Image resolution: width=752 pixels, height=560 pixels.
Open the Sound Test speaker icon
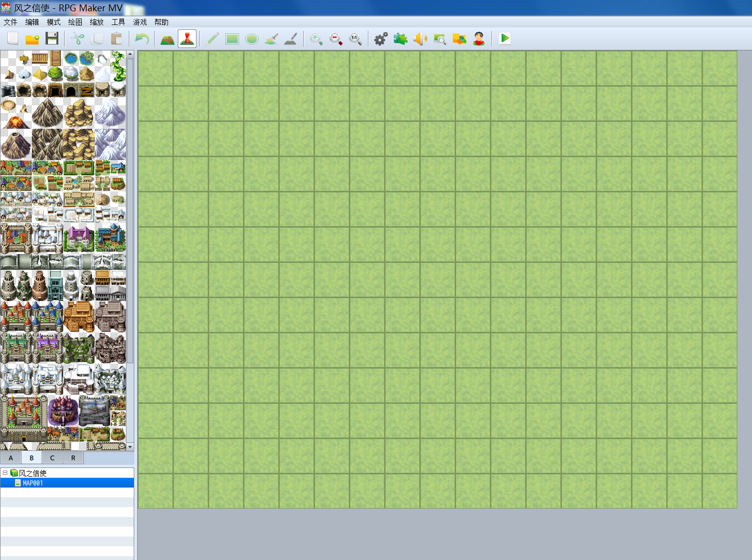click(420, 39)
